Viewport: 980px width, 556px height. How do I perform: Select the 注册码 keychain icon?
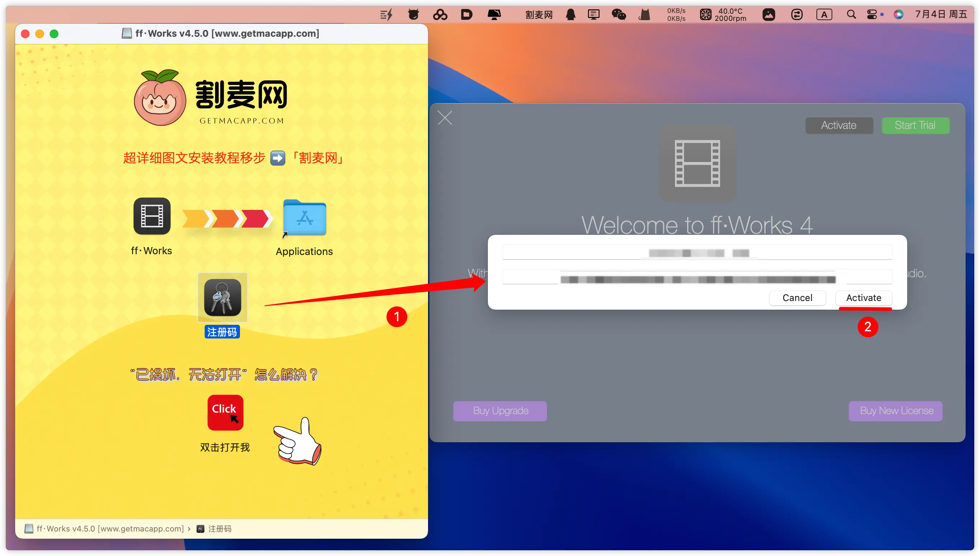click(222, 297)
